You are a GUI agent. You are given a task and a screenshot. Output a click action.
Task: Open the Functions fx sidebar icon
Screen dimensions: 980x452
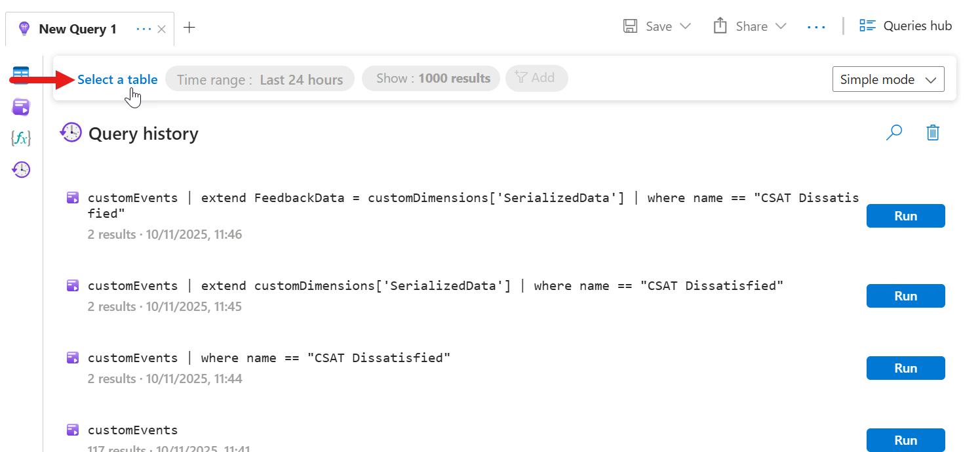pos(21,138)
